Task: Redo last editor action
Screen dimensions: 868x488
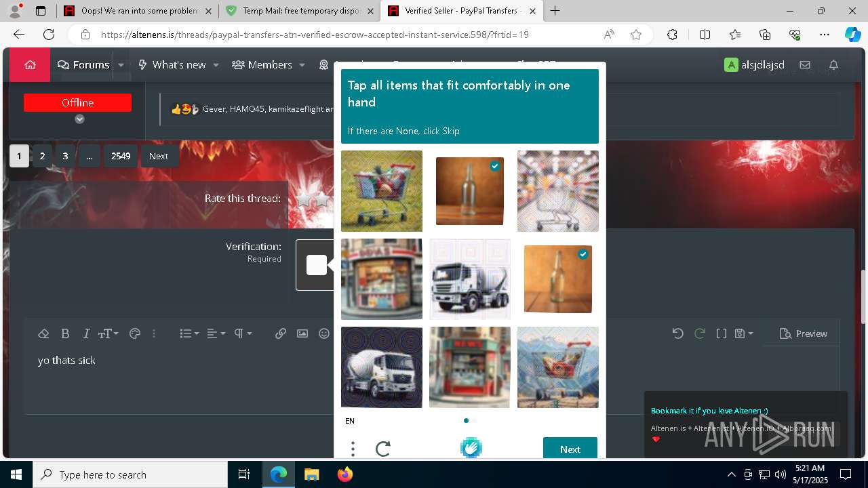Action: (700, 333)
